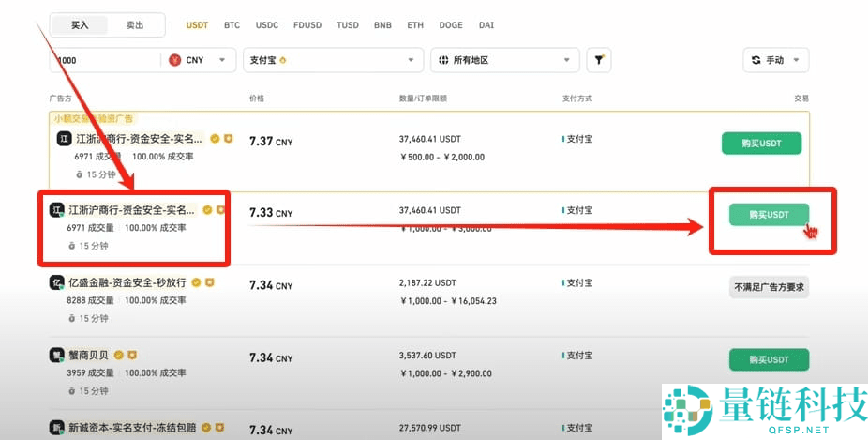
Task: Select the USDT coin tab
Action: click(197, 25)
